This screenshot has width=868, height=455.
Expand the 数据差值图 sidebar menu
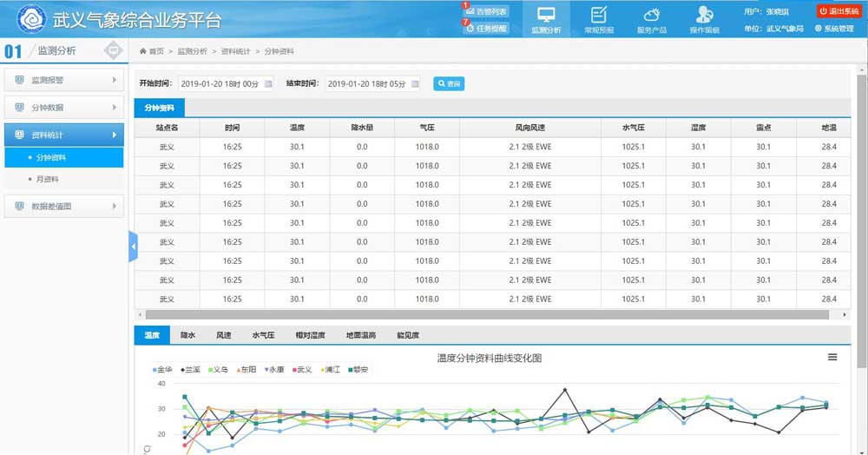(x=62, y=207)
